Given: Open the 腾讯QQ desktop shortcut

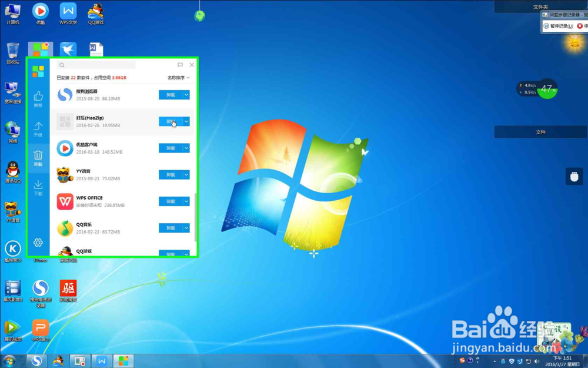Looking at the screenshot, I should click(13, 172).
